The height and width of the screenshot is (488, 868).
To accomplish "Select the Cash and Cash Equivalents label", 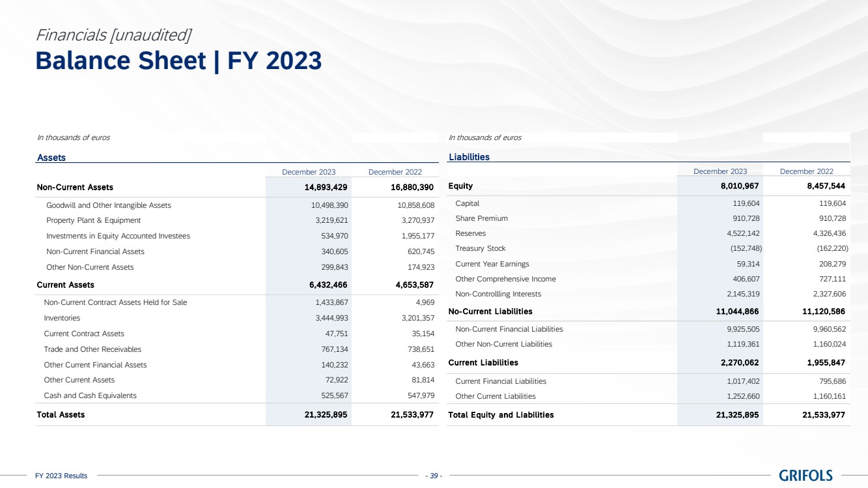I will click(x=90, y=395).
